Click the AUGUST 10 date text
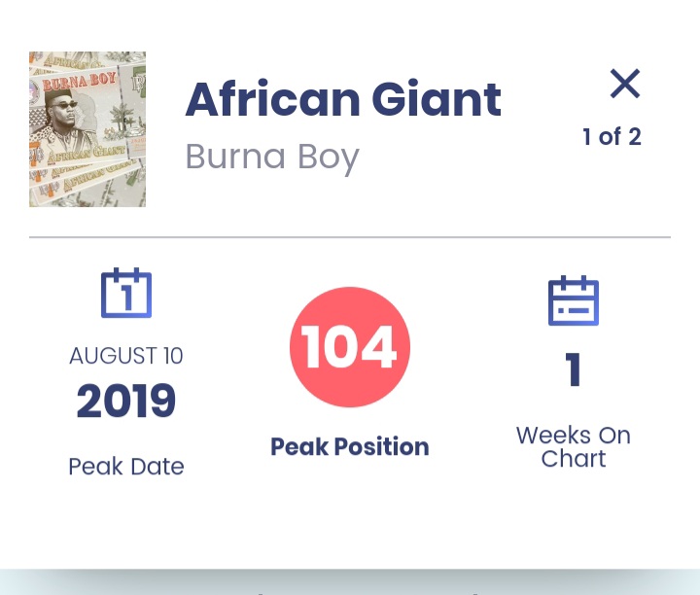 tap(126, 356)
